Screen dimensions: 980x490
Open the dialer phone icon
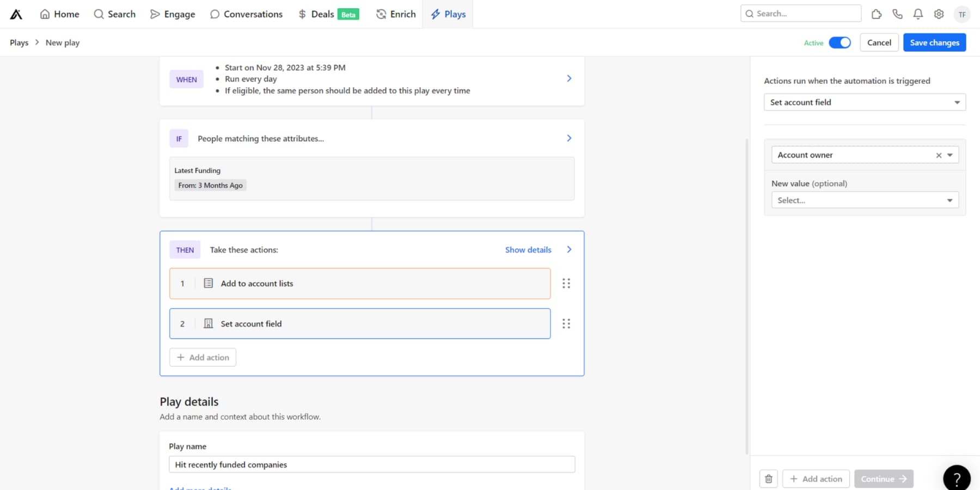tap(897, 14)
